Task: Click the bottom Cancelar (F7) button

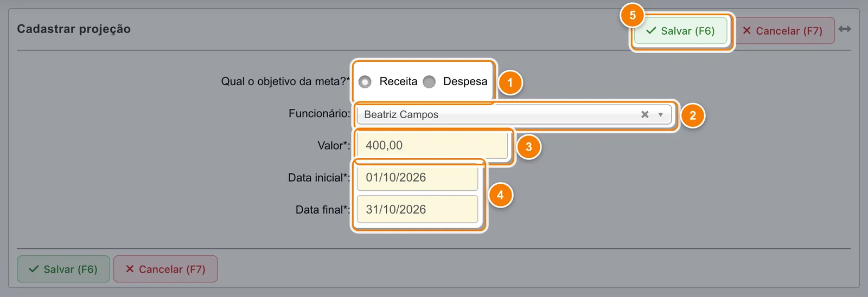Action: pyautogui.click(x=165, y=269)
